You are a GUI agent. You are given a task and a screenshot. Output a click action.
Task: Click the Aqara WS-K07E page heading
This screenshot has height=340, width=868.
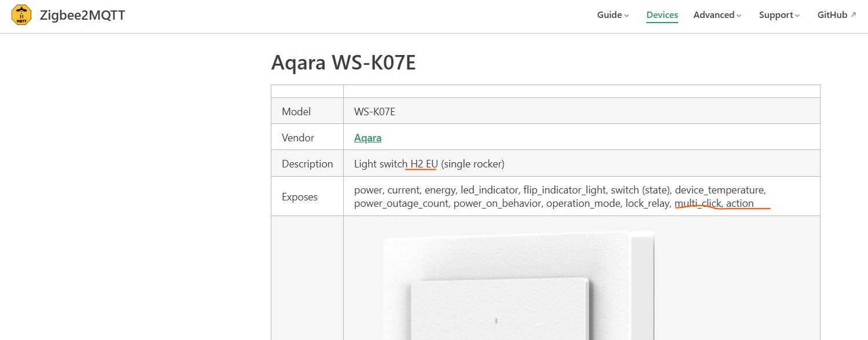point(343,63)
